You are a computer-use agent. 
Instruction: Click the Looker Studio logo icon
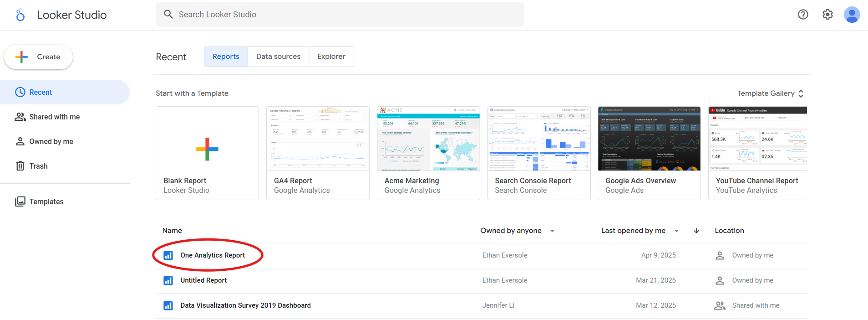20,15
